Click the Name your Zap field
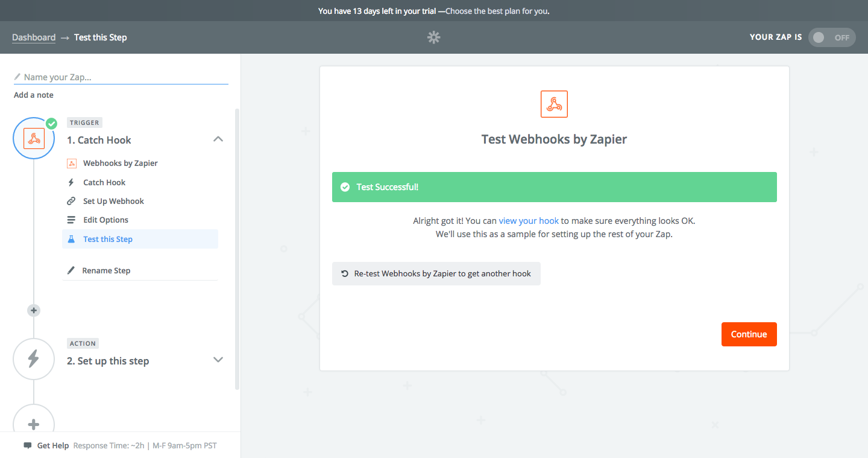The height and width of the screenshot is (458, 868). [x=121, y=77]
